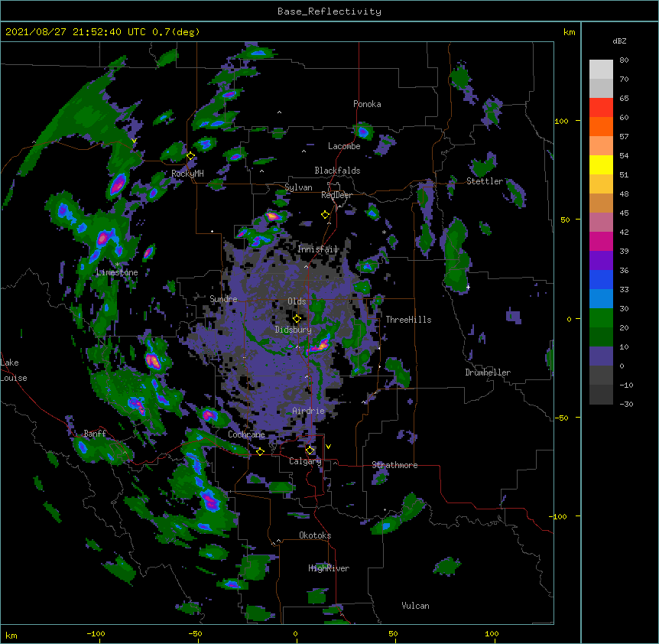This screenshot has width=659, height=644.
Task: Select the orange 57-60 dBZ legend swatch
Action: (x=601, y=127)
